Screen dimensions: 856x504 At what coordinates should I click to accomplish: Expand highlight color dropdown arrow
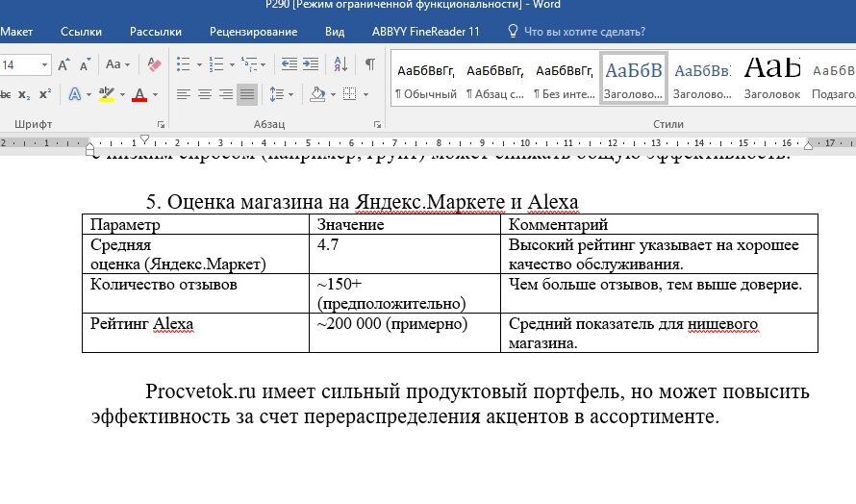pyautogui.click(x=122, y=95)
